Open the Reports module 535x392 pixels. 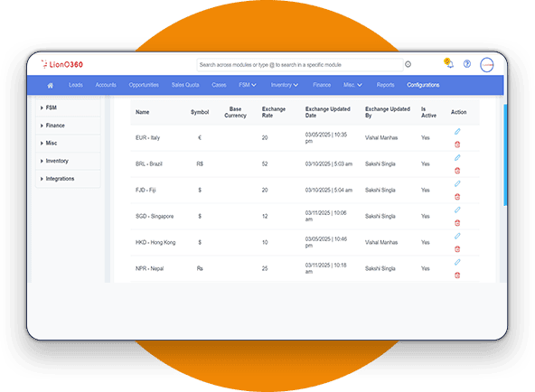386,85
